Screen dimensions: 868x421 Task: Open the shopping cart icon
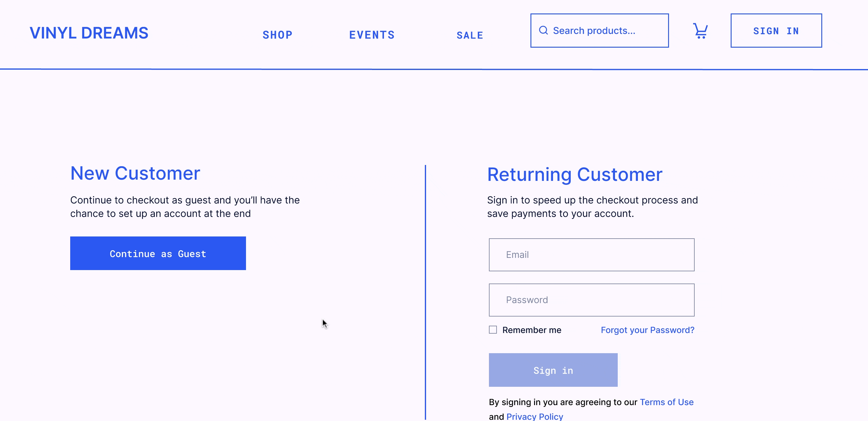click(700, 31)
